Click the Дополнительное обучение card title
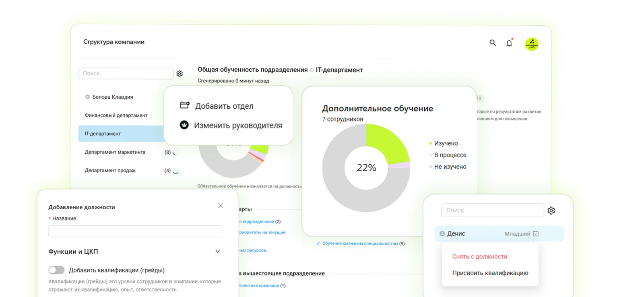 pos(378,108)
